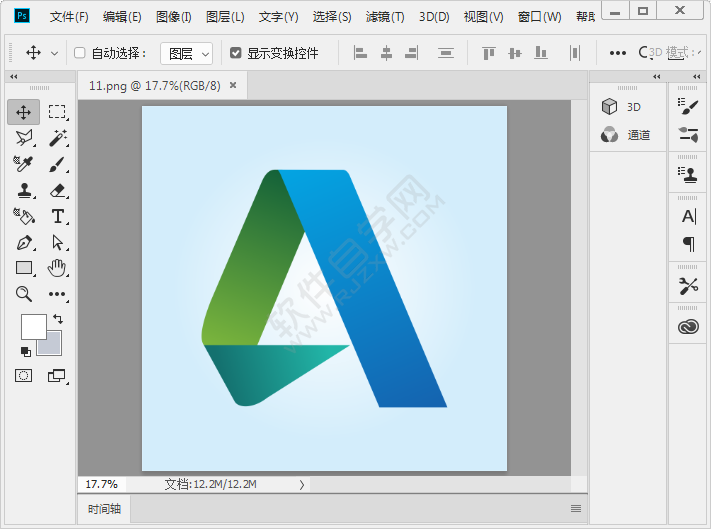This screenshot has width=711, height=529.
Task: Align horizontal centers button
Action: (386, 53)
